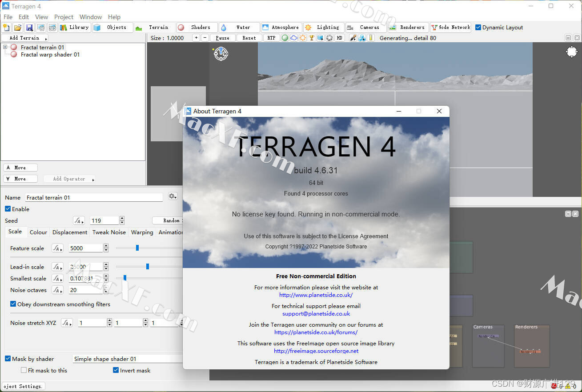
Task: Open the Add Terrain dropdown
Action: [24, 38]
